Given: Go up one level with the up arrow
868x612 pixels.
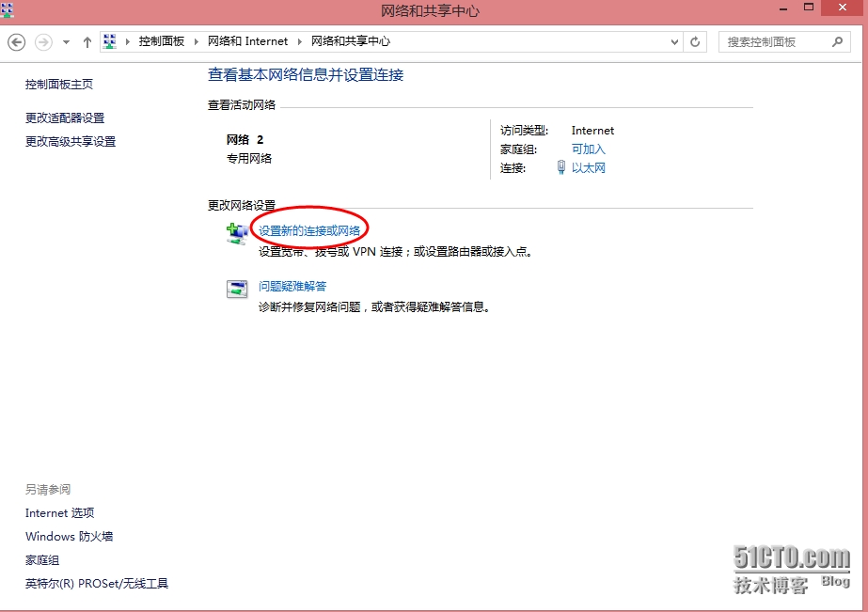Looking at the screenshot, I should [x=87, y=42].
